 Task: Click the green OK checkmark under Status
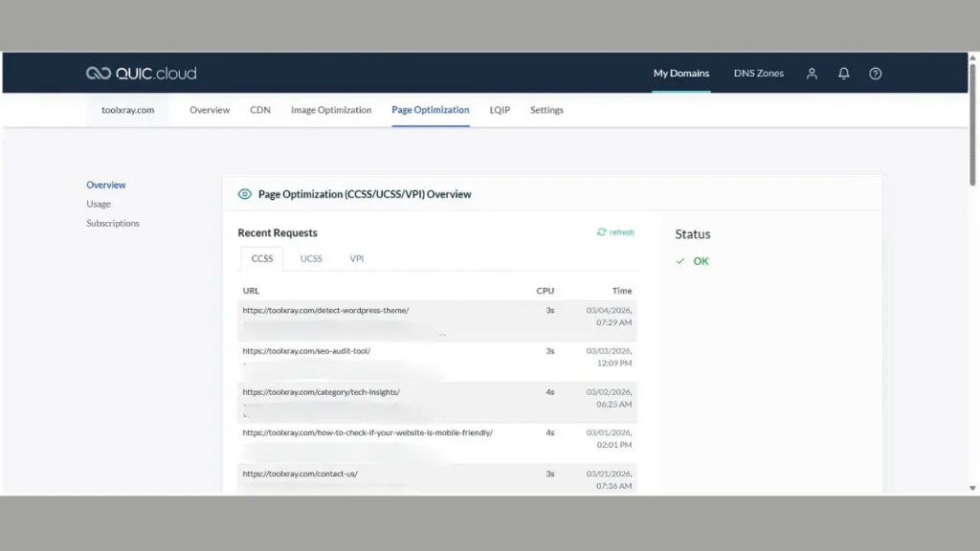click(681, 260)
